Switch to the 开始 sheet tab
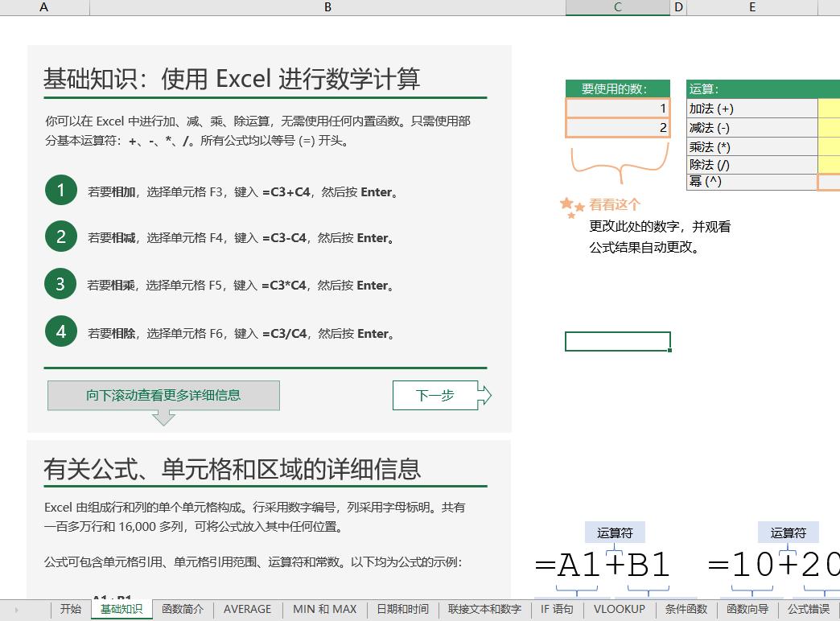 point(70,609)
